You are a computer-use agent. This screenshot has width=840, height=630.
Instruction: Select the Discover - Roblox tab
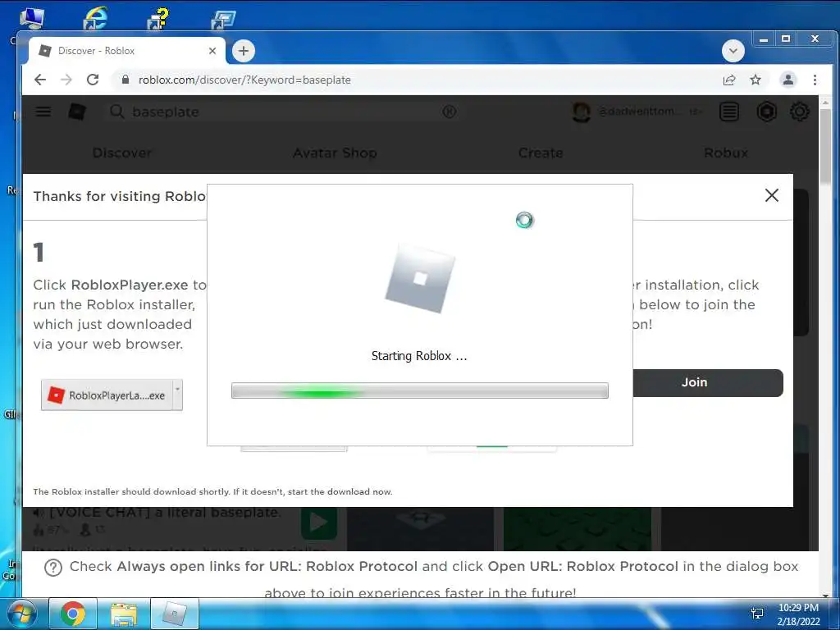[x=127, y=51]
